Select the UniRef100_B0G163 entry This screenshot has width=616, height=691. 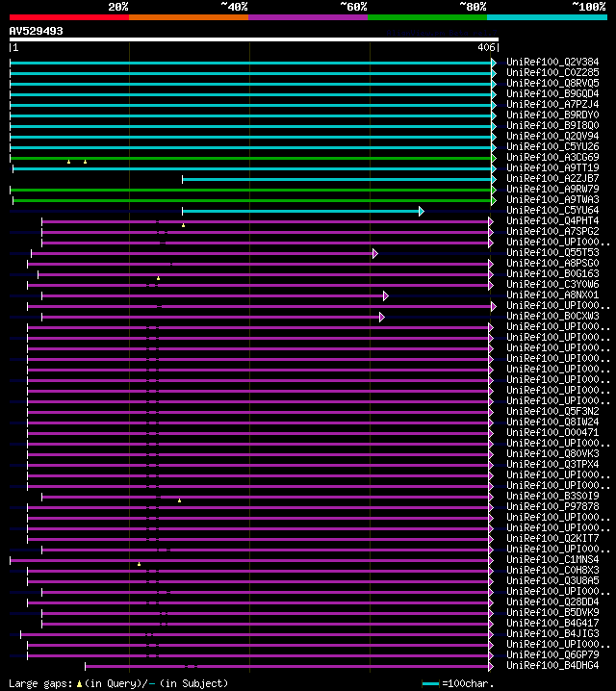click(x=552, y=273)
